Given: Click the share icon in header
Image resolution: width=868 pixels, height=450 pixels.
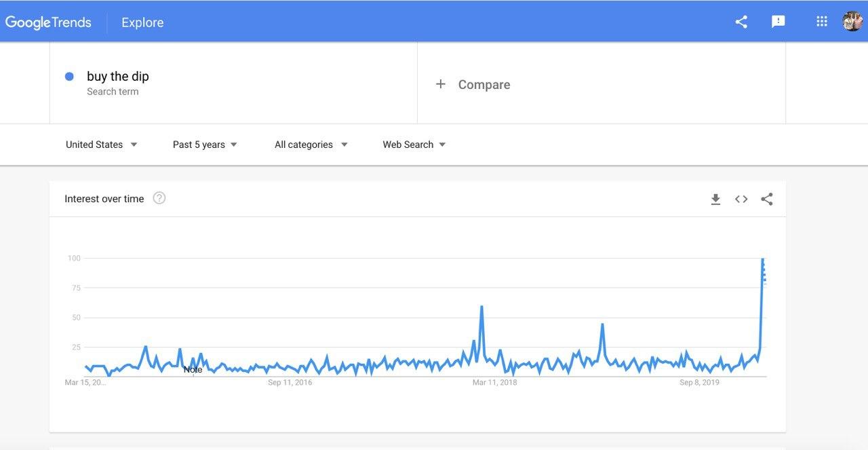Looking at the screenshot, I should (x=741, y=22).
